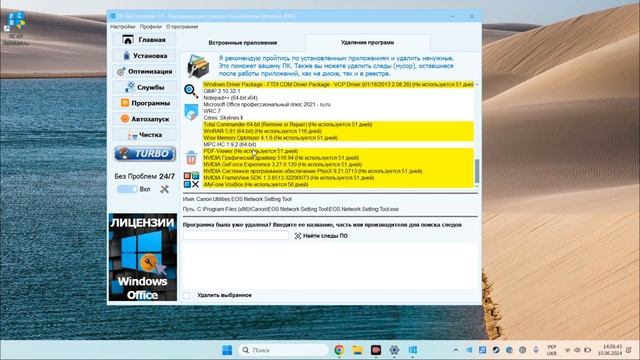Select Total Commander 64-bit entry

point(338,124)
